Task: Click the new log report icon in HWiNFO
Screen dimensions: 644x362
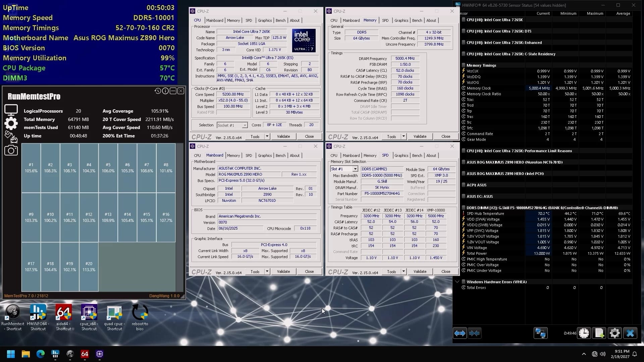Action: tap(599, 333)
